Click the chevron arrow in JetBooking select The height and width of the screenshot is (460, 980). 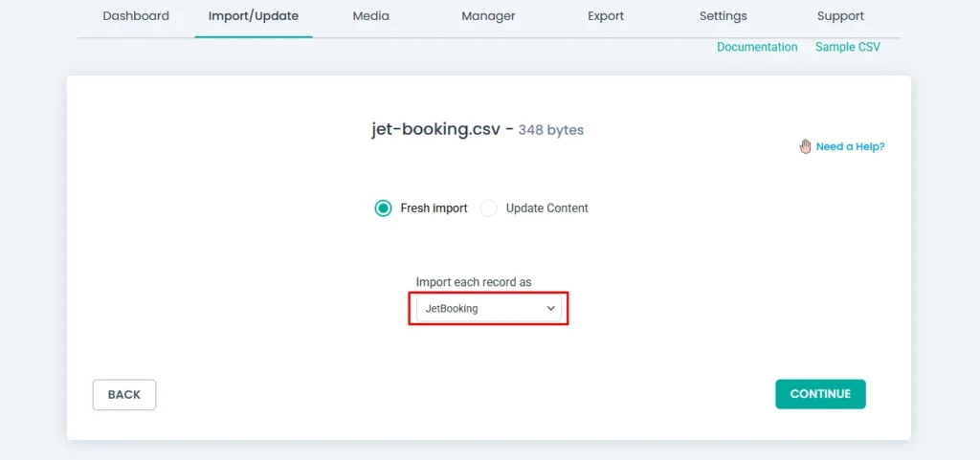pos(550,309)
